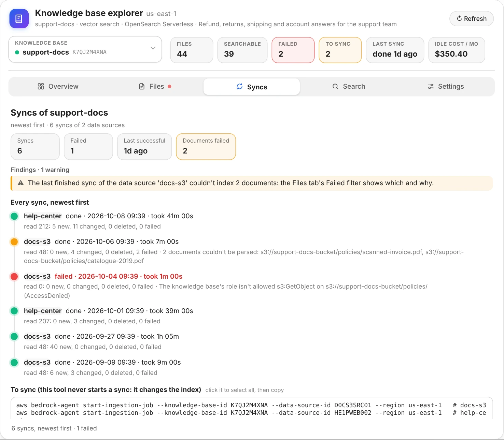504x440 pixels.
Task: Select all text in the start-ingestion-job command box
Action: pos(252,408)
